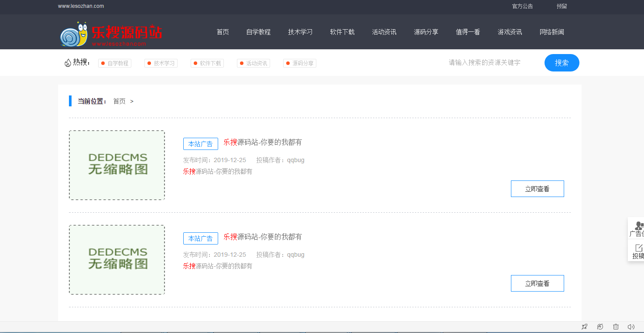Click the flame icon beside 热搜
This screenshot has width=644, height=333.
(x=68, y=63)
